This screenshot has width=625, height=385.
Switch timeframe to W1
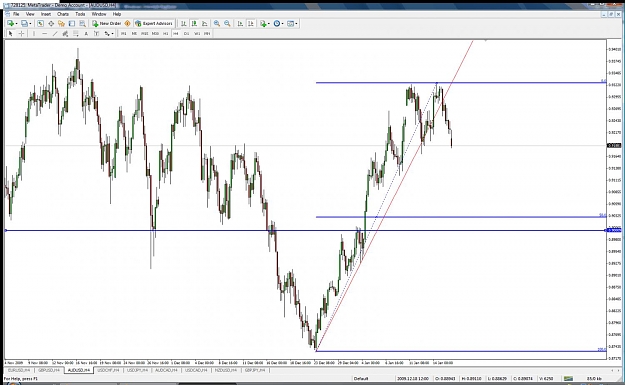click(x=197, y=34)
